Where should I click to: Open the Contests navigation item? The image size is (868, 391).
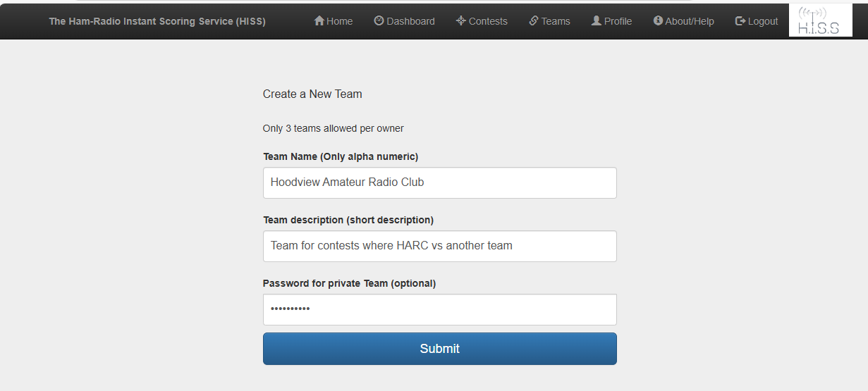pyautogui.click(x=482, y=21)
